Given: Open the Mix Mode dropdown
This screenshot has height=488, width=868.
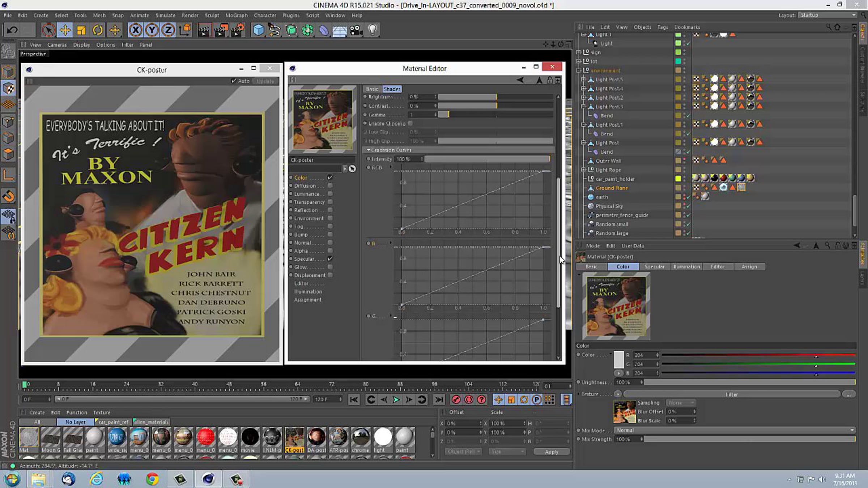Looking at the screenshot, I should [x=735, y=430].
